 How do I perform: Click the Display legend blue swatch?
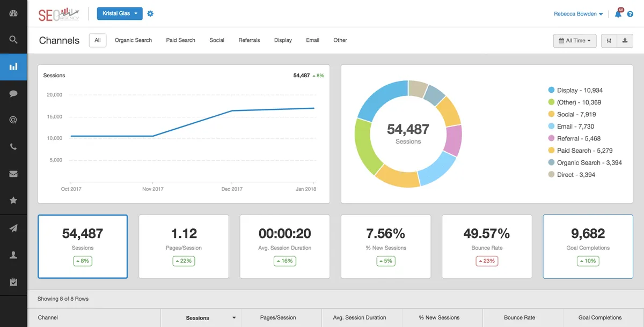(x=551, y=90)
